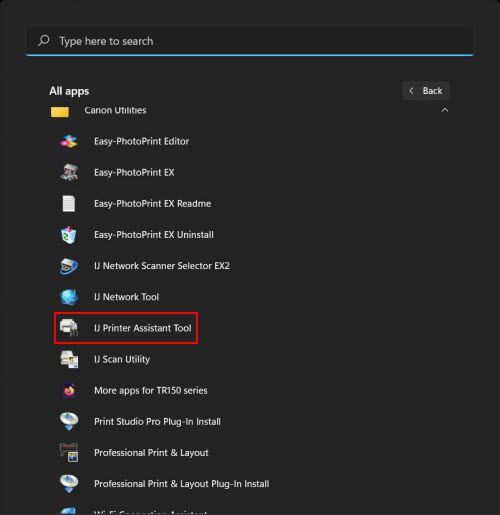Image resolution: width=500 pixels, height=515 pixels.
Task: Select Easy-PhotoPrint EX Uninstall entry
Action: click(x=154, y=235)
